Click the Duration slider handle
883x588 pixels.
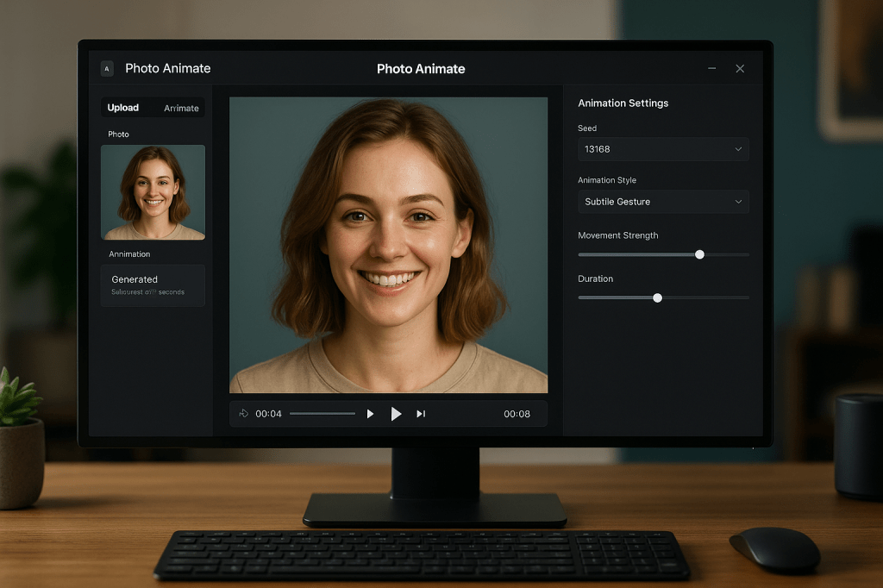tap(657, 297)
